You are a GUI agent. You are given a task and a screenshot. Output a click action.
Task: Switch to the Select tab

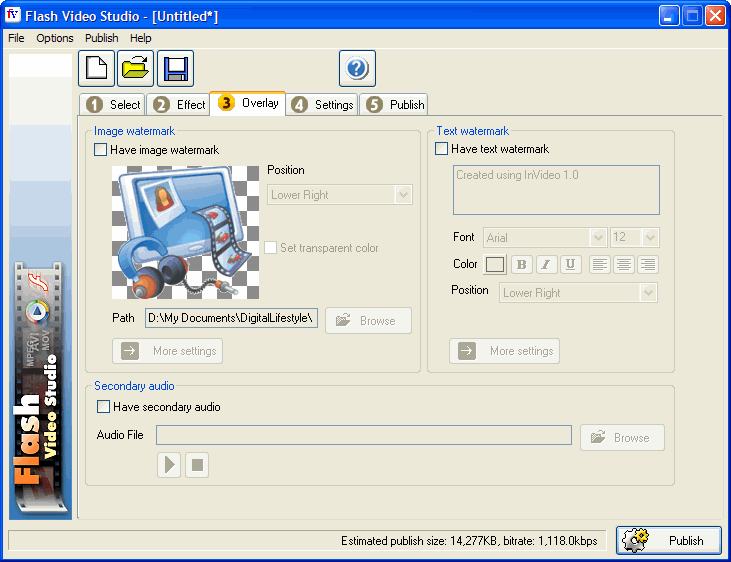(x=112, y=104)
